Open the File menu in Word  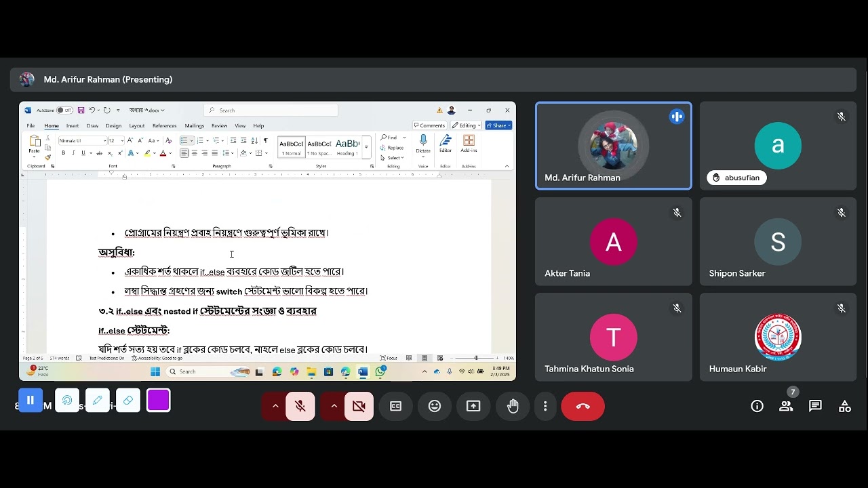coord(31,125)
